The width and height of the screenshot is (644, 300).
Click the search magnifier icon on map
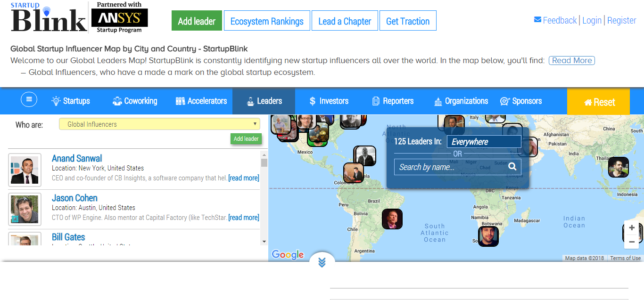pos(512,167)
